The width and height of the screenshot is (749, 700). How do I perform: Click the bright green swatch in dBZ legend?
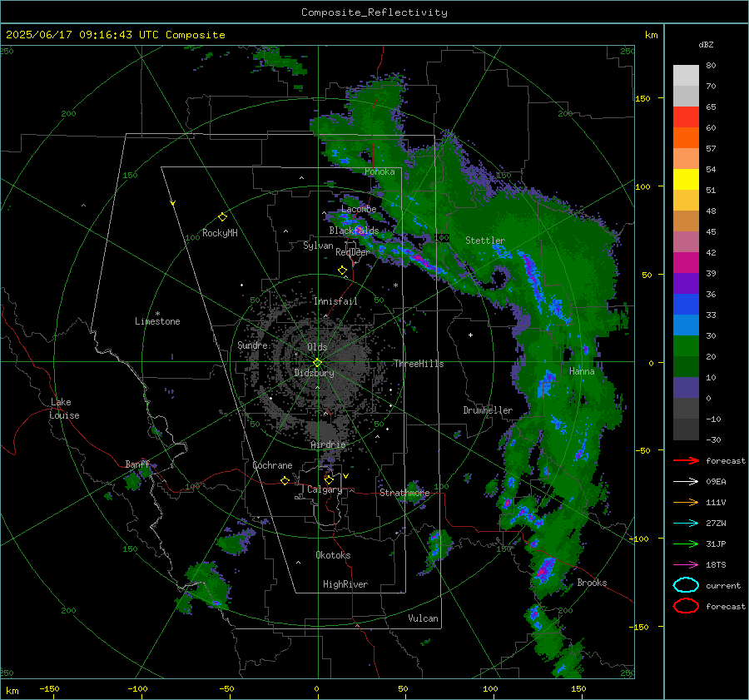pos(686,346)
